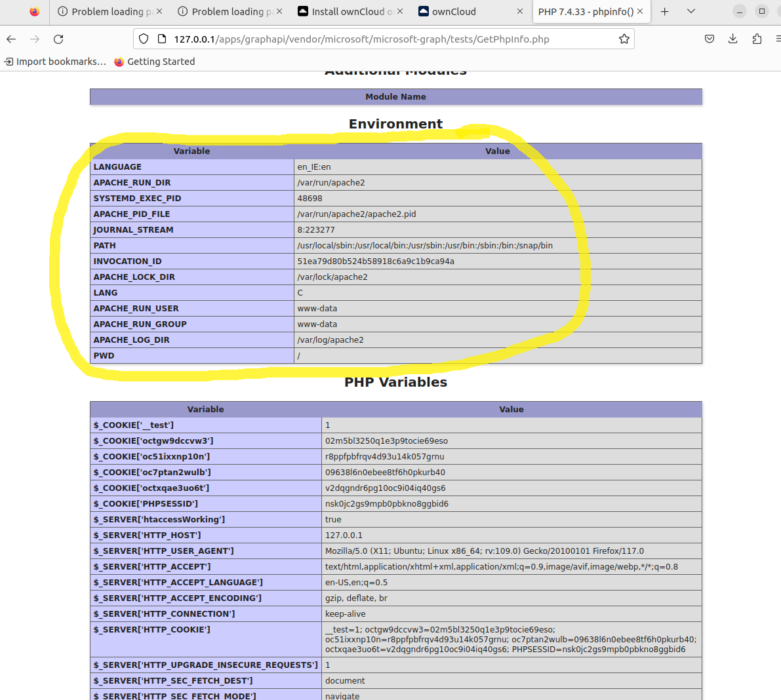
Task: Select the LANGUAGE variable cell
Action: click(192, 166)
